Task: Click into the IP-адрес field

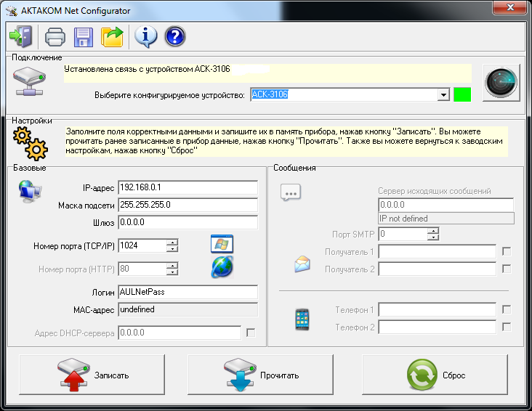Action: tap(188, 188)
